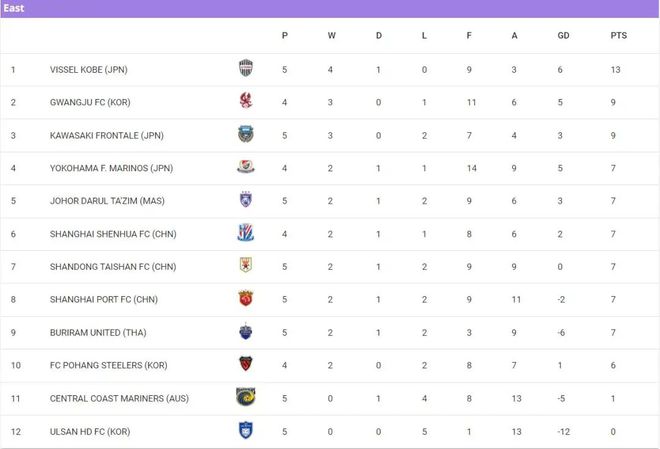Click the Johor Darul Ta'zim crest
This screenshot has width=660, height=449.
pyautogui.click(x=246, y=199)
